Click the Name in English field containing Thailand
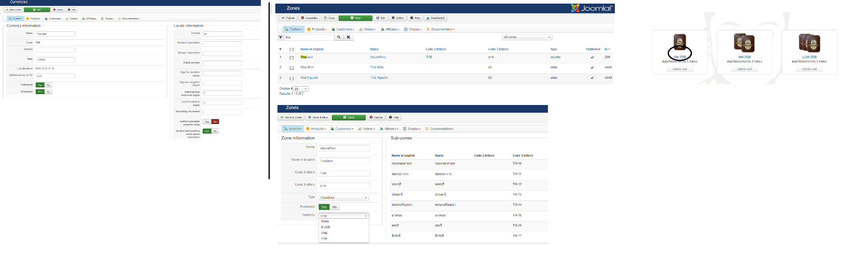Viewport: 868px width, 258px height. [x=344, y=161]
